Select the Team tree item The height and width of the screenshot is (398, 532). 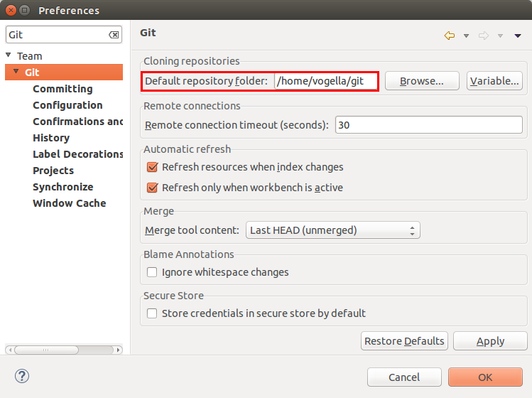[30, 56]
